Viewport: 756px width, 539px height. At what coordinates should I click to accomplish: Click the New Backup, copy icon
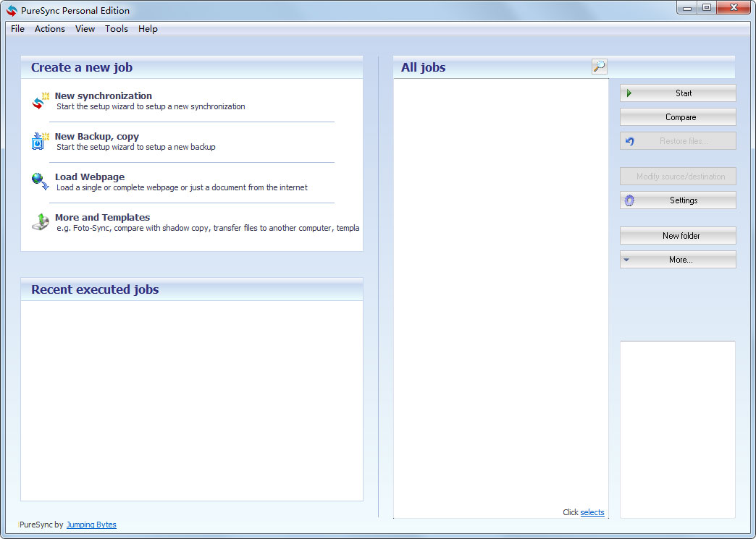tap(40, 141)
